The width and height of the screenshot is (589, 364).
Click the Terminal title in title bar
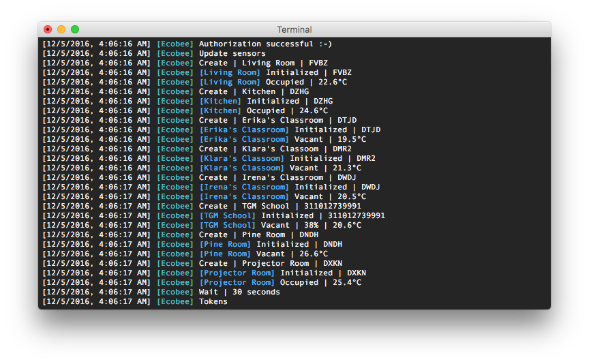[294, 30]
